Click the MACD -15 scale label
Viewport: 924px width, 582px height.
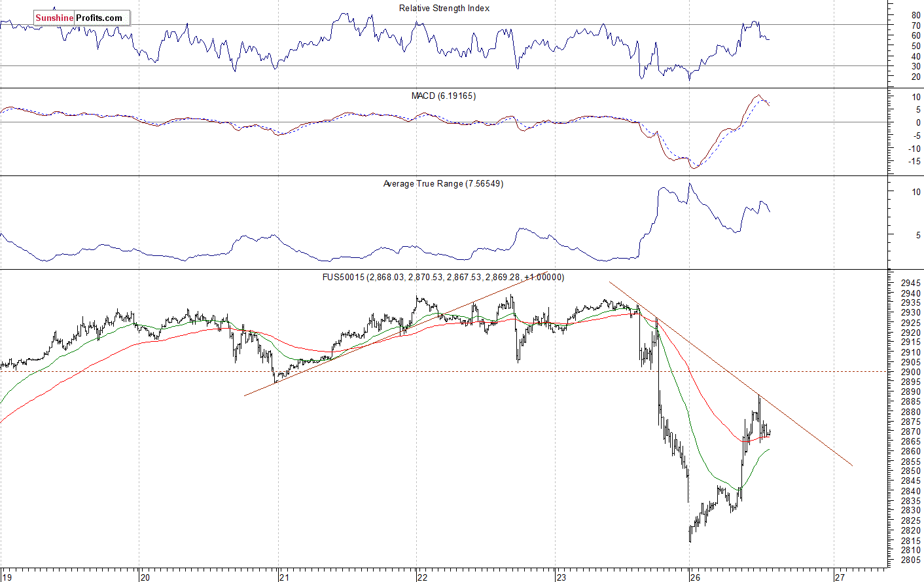914,161
